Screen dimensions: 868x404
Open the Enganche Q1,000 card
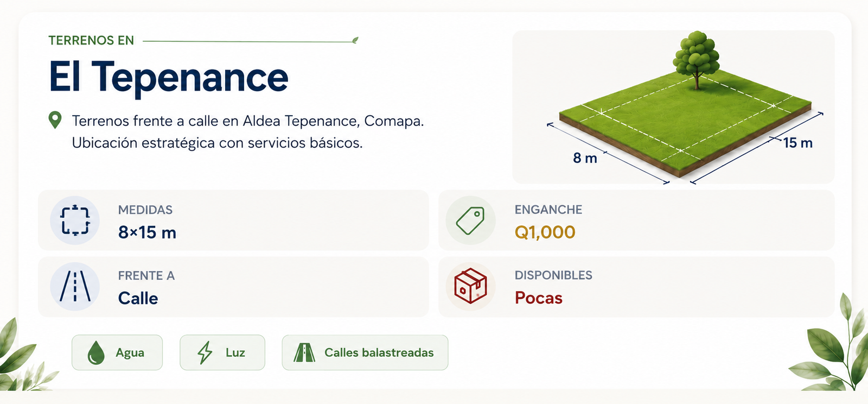(636, 220)
